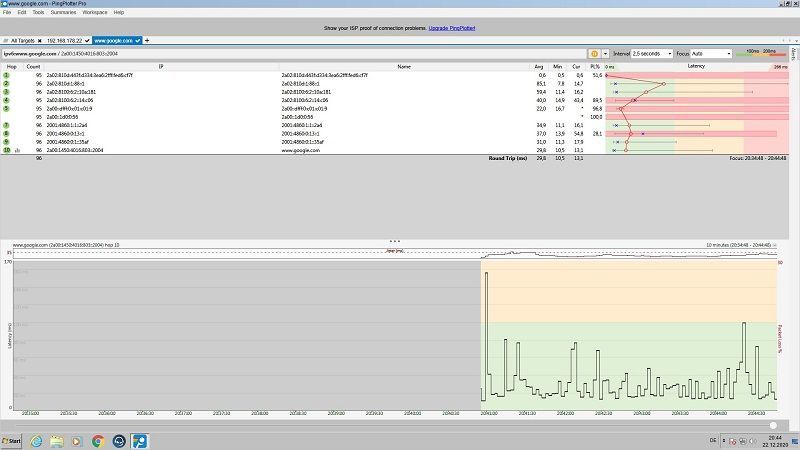Sort by the Hop column header

click(11, 67)
